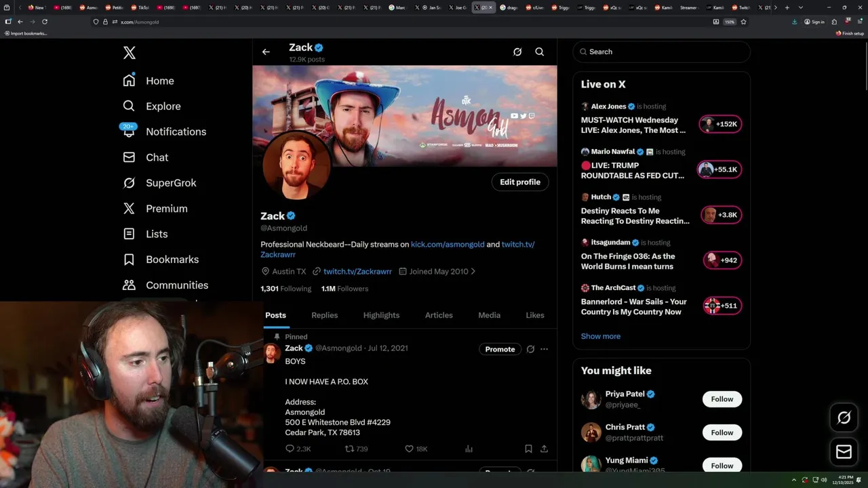Image resolution: width=868 pixels, height=488 pixels.
Task: Open Bookmarks from the sidebar
Action: coord(161,260)
